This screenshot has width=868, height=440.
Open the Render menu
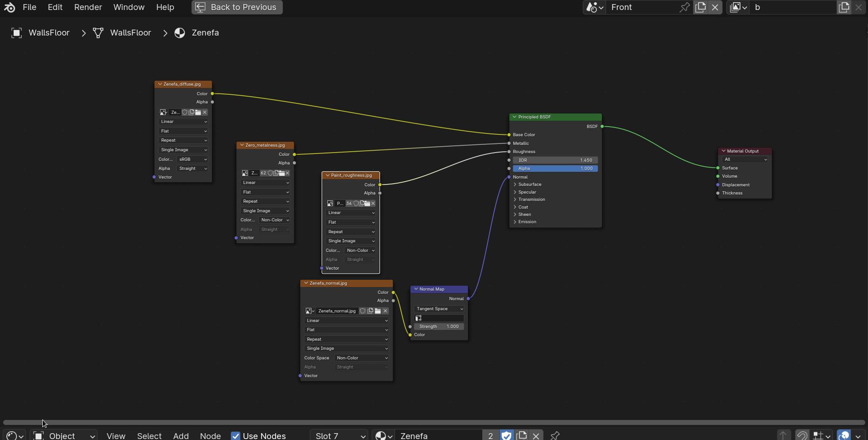[88, 7]
